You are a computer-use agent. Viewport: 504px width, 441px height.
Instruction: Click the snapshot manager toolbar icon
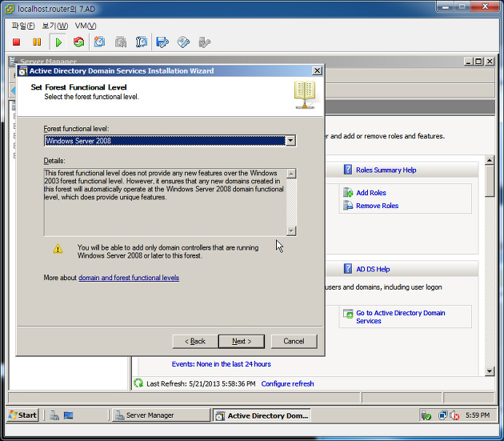(142, 42)
